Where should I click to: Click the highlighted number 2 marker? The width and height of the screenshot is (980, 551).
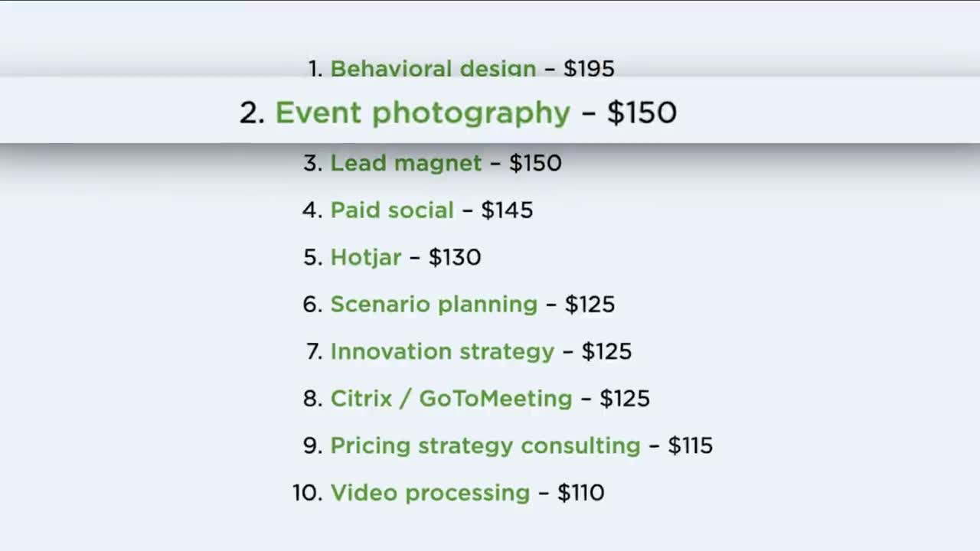click(x=252, y=113)
